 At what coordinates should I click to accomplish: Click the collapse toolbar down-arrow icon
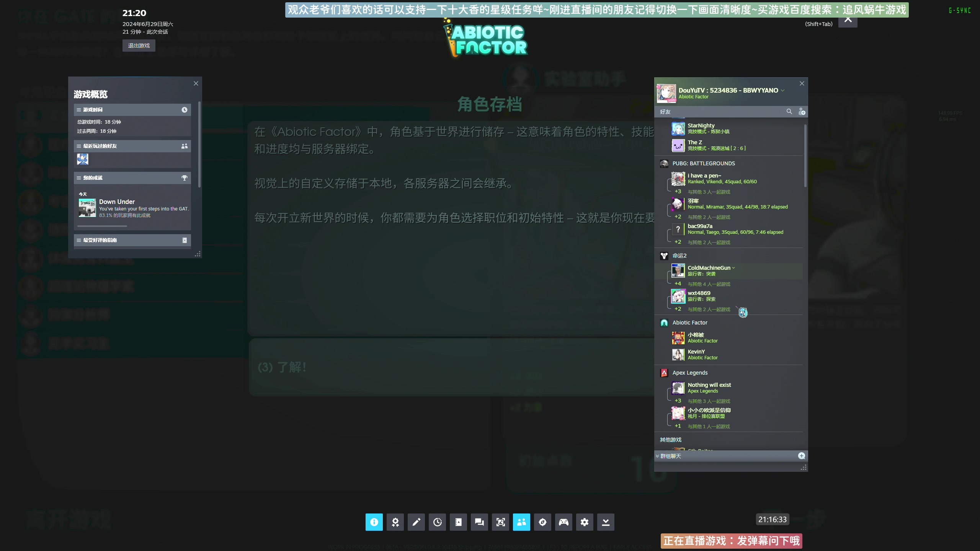[606, 522]
